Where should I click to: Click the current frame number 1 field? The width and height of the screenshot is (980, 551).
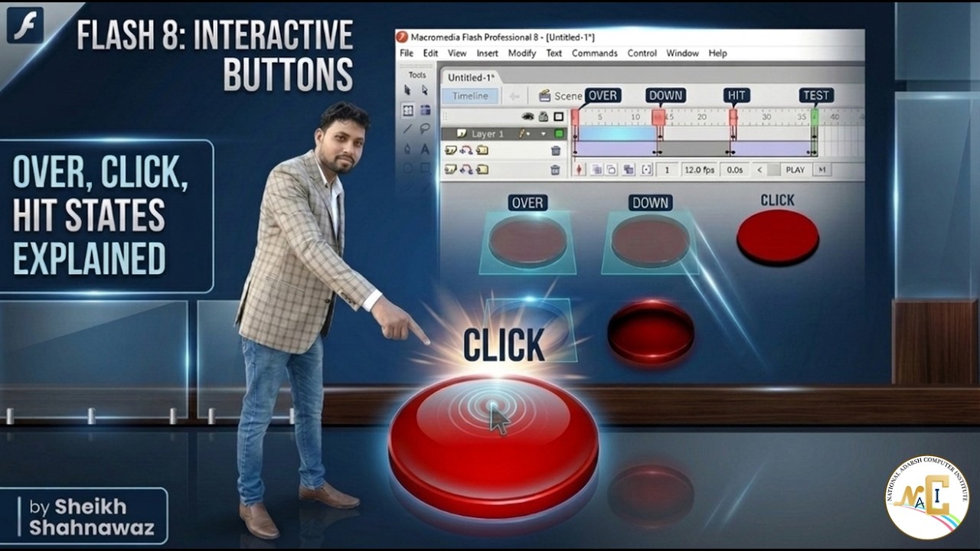coord(667,170)
